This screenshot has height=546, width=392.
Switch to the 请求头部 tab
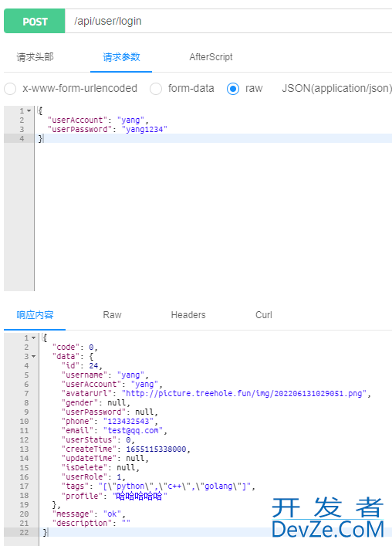click(x=35, y=56)
